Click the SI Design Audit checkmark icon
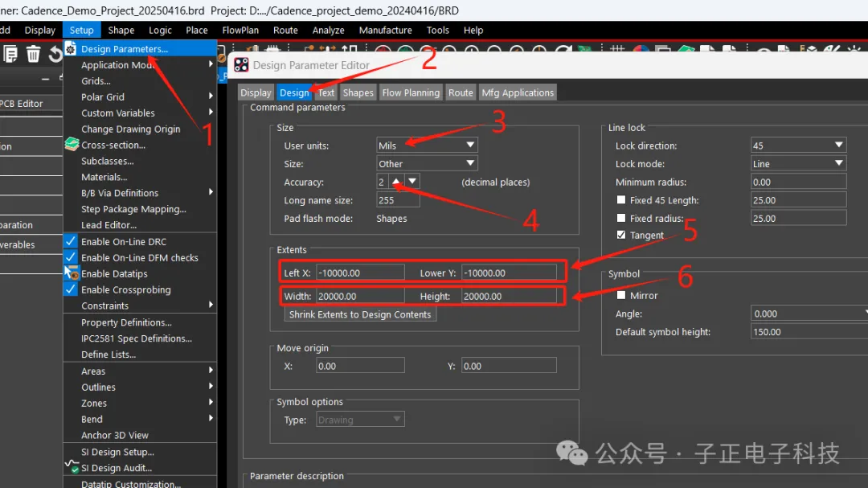The height and width of the screenshot is (488, 868). point(72,467)
